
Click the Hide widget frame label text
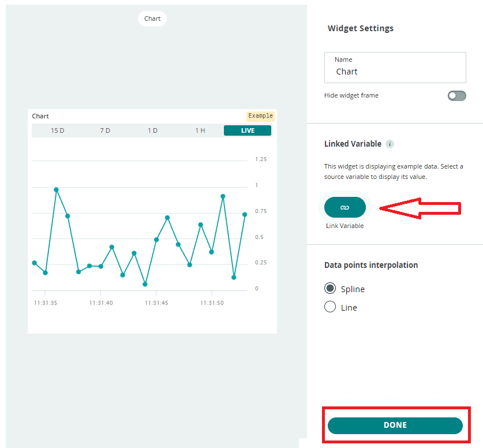click(x=351, y=95)
